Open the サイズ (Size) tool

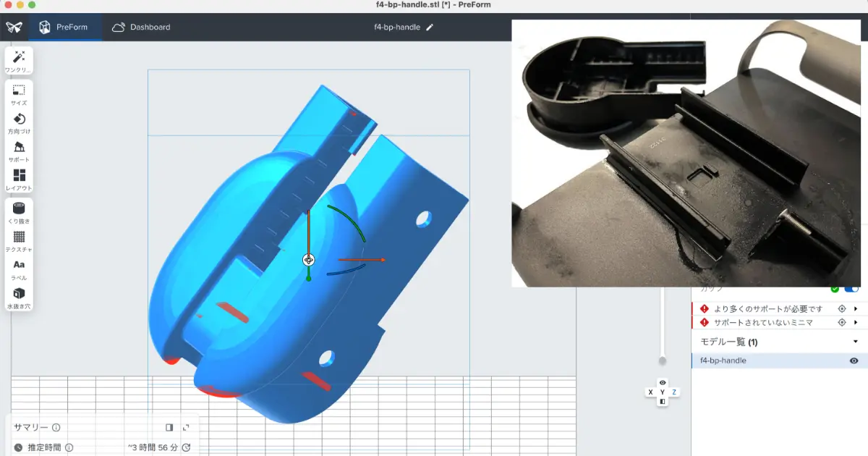pos(19,94)
